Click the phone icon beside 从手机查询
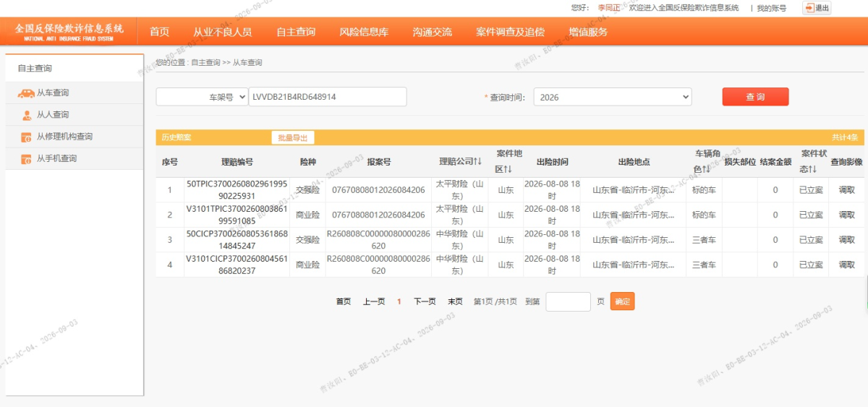This screenshot has width=868, height=407. pyautogui.click(x=27, y=158)
